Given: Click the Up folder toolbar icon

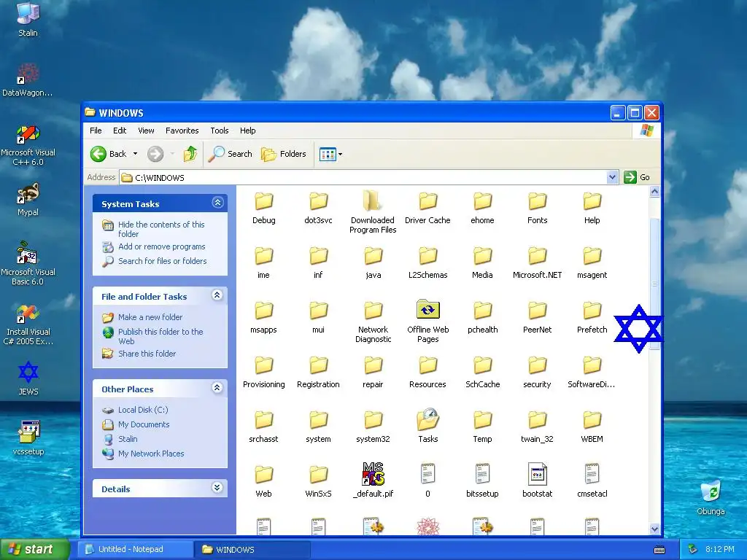Looking at the screenshot, I should (x=190, y=154).
